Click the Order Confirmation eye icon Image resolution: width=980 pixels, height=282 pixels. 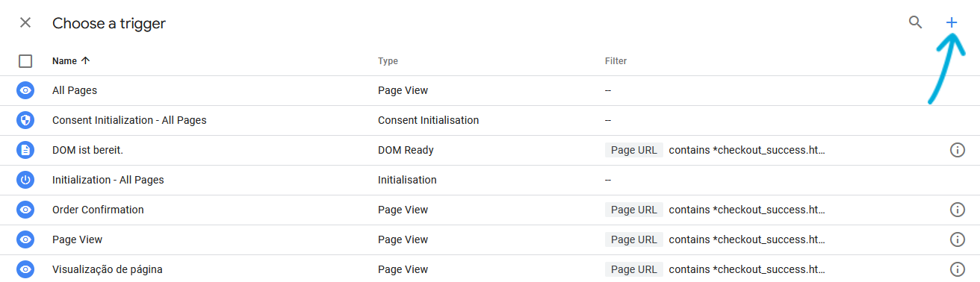[x=25, y=210]
